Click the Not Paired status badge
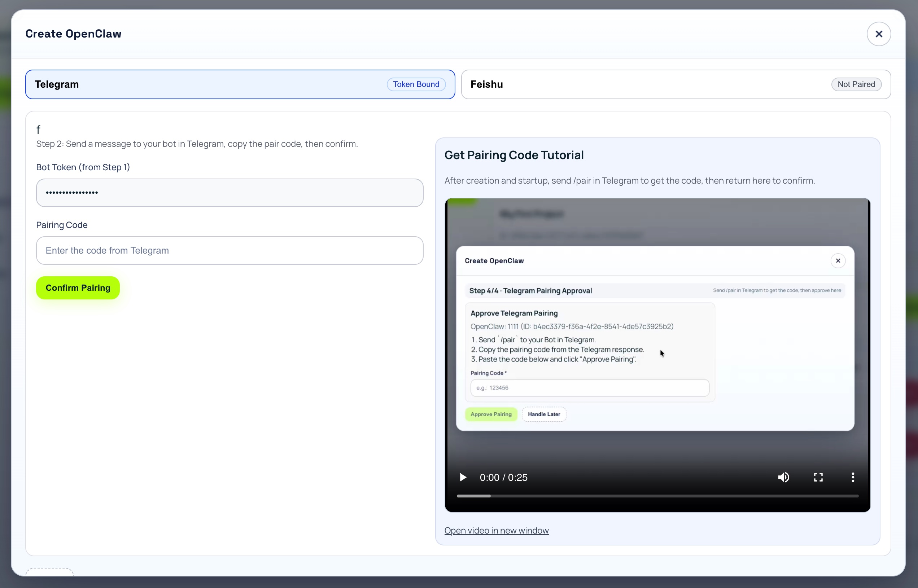 coord(856,84)
